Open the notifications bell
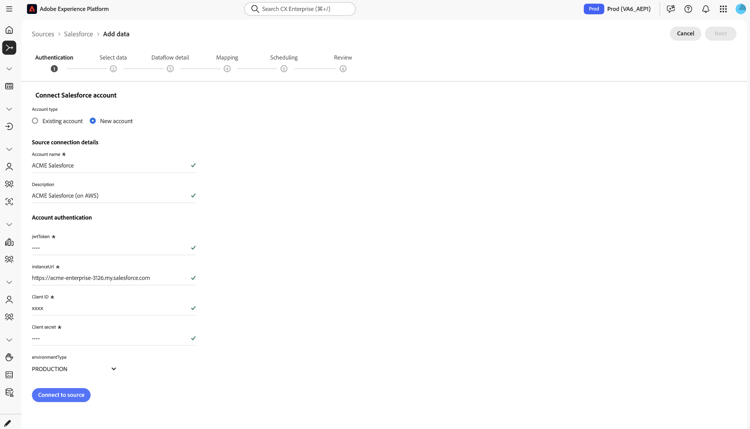 coord(706,9)
